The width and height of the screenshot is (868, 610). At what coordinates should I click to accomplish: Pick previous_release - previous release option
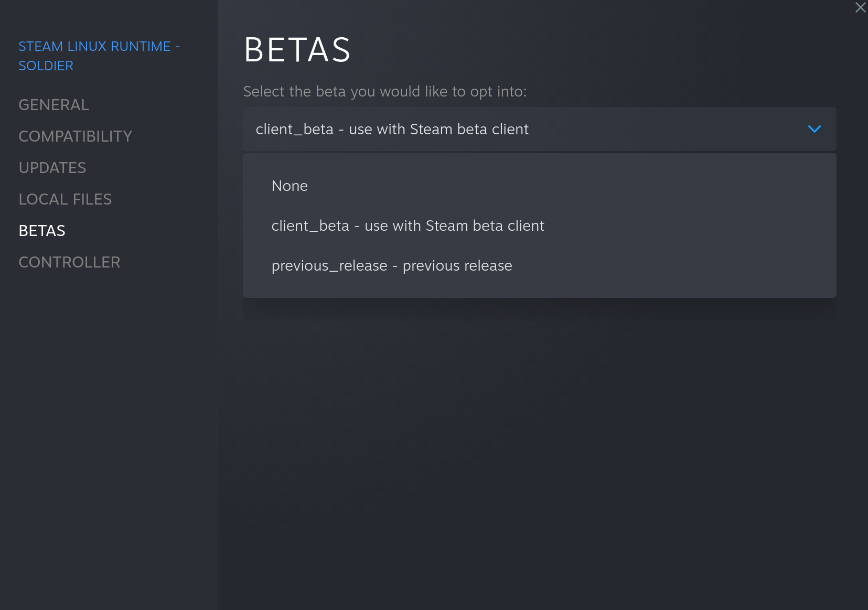[x=539, y=265]
